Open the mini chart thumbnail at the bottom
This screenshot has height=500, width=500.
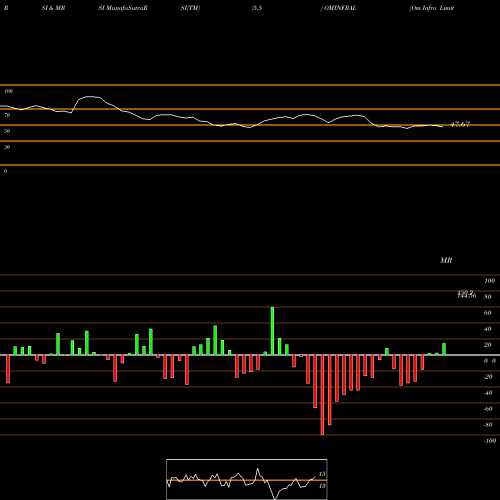point(247,479)
